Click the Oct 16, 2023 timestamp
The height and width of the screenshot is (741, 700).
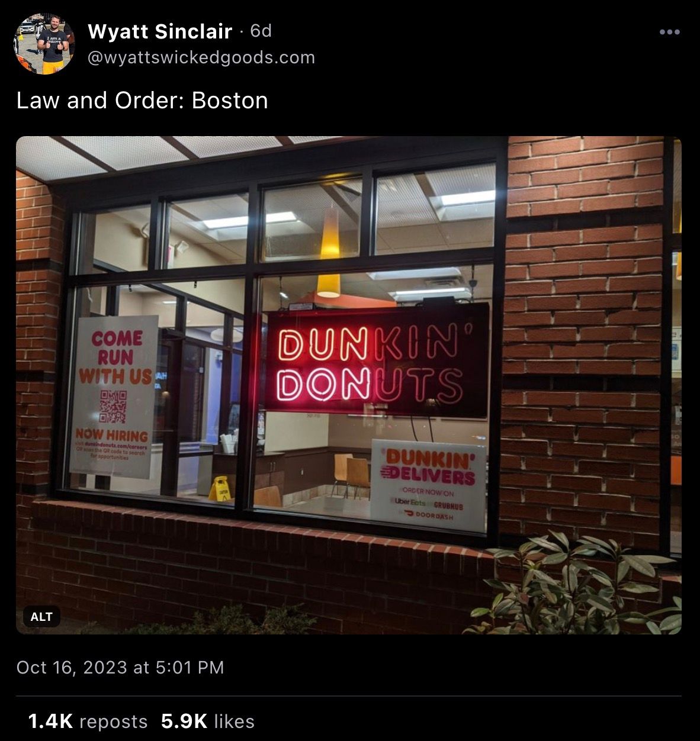click(120, 667)
